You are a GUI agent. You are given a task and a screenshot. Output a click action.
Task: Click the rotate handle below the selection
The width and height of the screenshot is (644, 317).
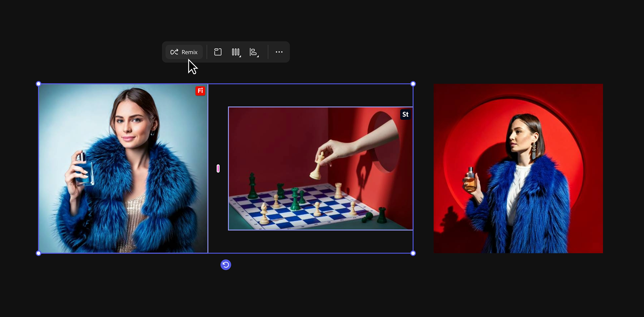(226, 265)
